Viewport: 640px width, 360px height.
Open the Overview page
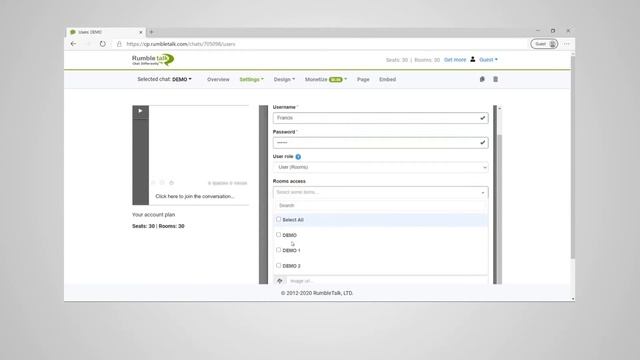[x=218, y=80]
